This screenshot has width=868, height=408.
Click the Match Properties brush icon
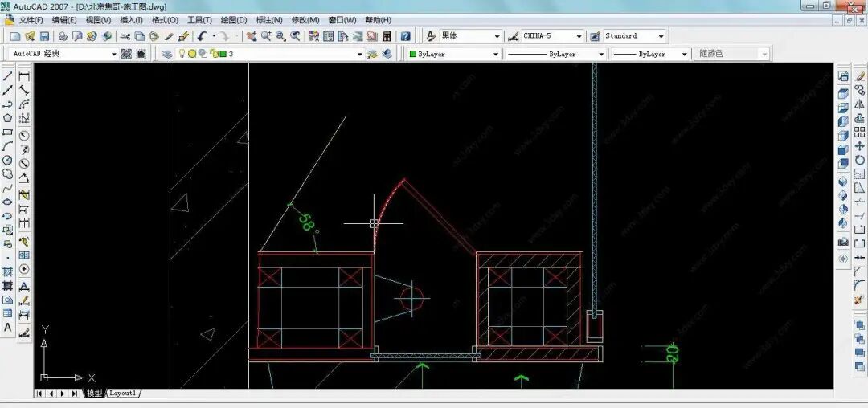[x=184, y=36]
